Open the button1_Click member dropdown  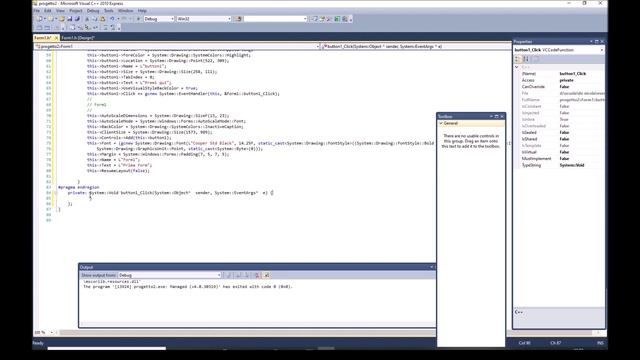coord(416,47)
